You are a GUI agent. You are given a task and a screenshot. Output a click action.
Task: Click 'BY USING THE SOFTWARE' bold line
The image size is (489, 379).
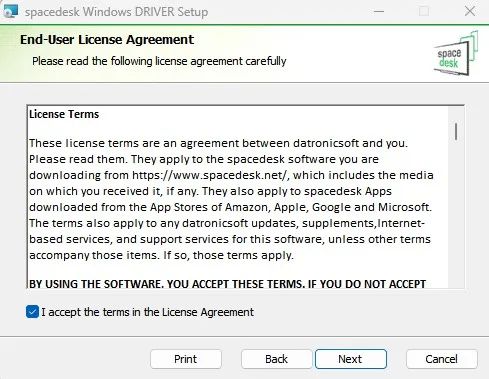click(227, 284)
